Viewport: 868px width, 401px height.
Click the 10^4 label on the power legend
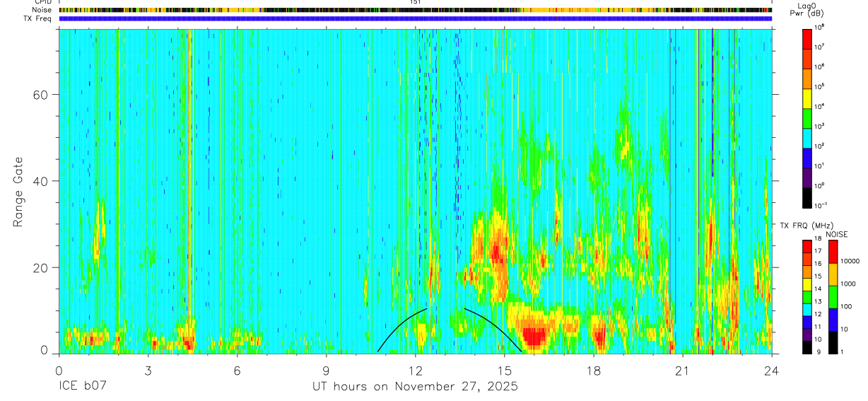pos(820,106)
